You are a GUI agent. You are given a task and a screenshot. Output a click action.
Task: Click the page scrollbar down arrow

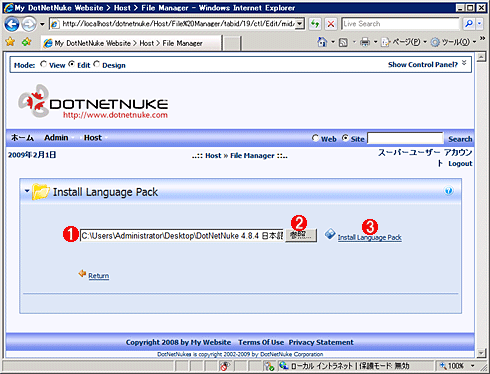(x=481, y=353)
